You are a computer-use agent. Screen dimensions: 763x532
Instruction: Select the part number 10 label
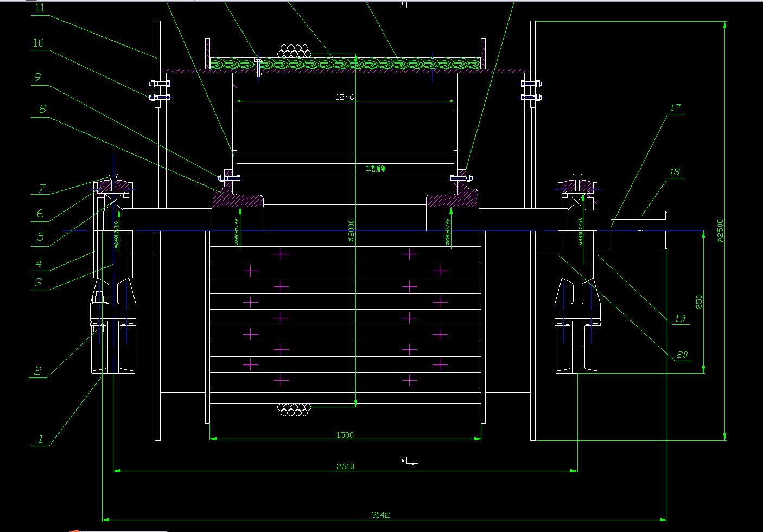[38, 42]
